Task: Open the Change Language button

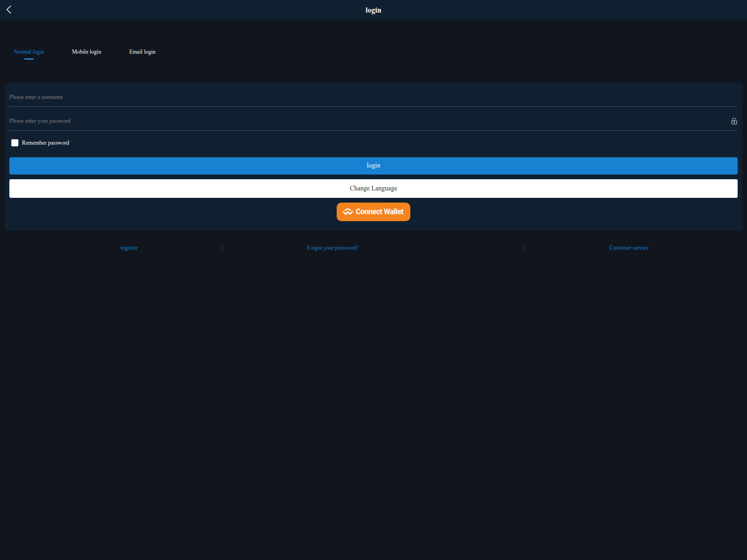Action: tap(373, 189)
